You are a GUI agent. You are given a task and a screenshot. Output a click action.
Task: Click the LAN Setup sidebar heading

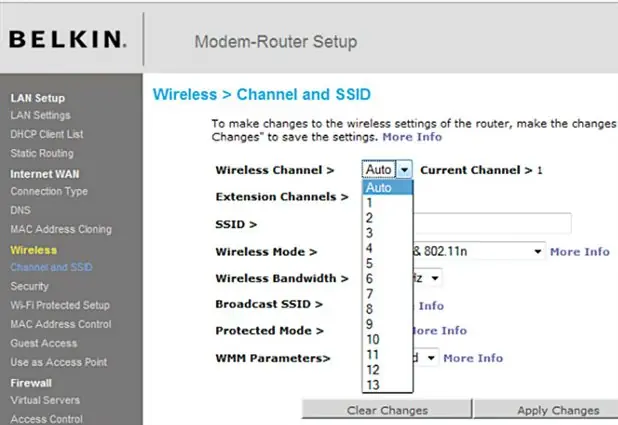click(38, 98)
